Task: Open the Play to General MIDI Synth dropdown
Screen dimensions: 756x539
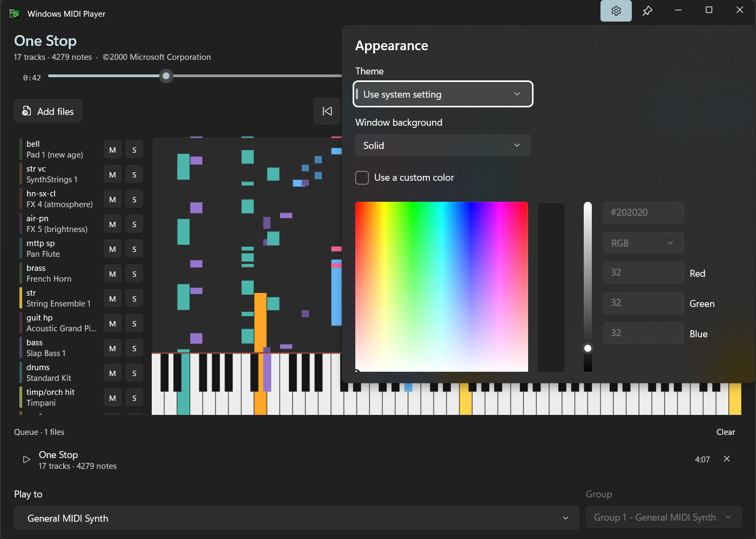Action: click(296, 518)
